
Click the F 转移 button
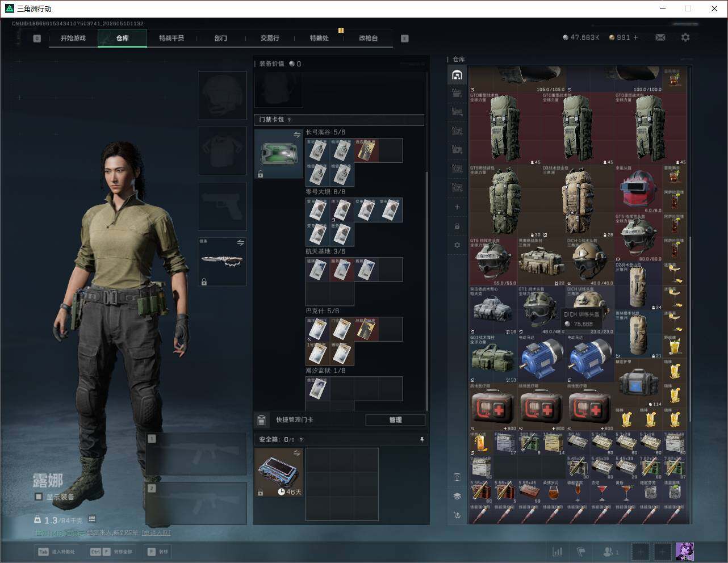tap(158, 552)
